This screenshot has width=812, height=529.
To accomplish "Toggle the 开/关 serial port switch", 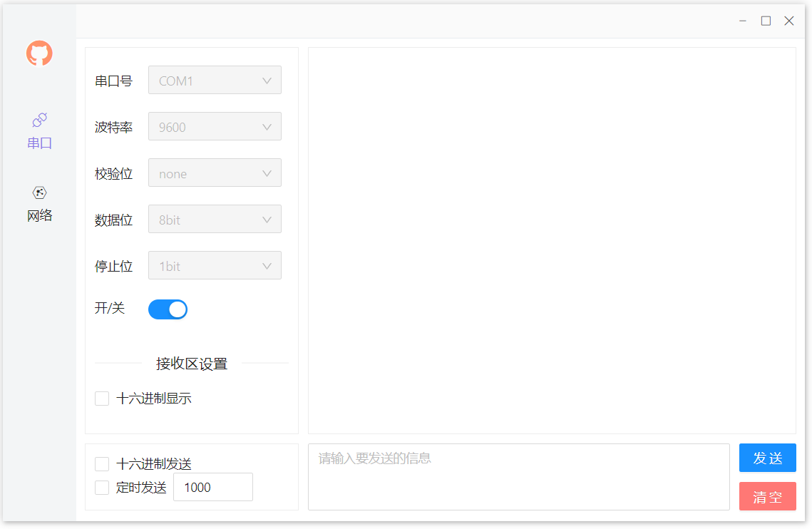I will pos(168,309).
